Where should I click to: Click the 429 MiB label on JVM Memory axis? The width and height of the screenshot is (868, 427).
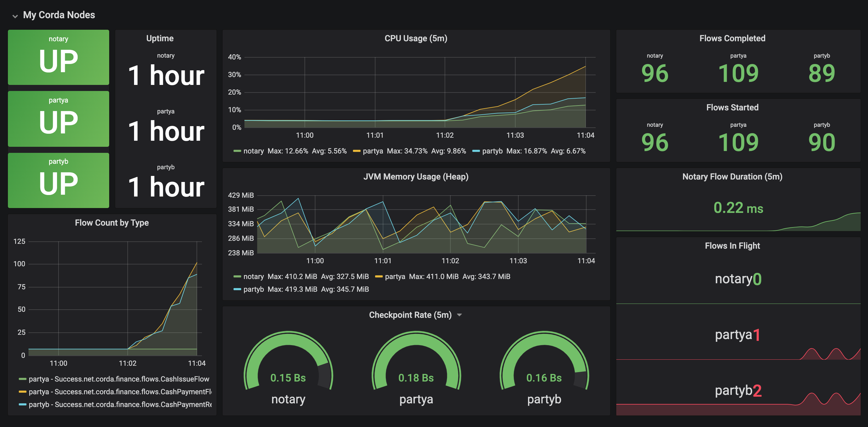point(241,195)
